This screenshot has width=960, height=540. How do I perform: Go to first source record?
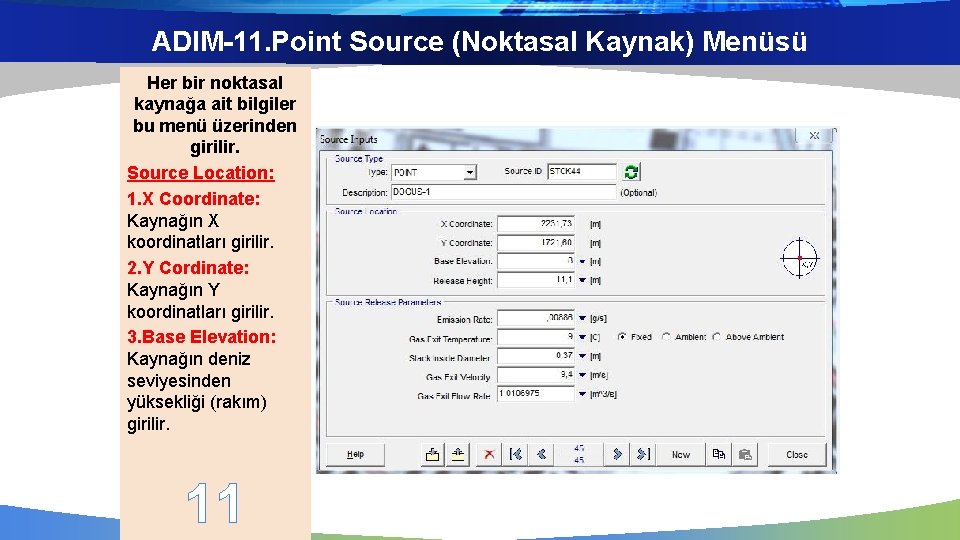(x=516, y=454)
